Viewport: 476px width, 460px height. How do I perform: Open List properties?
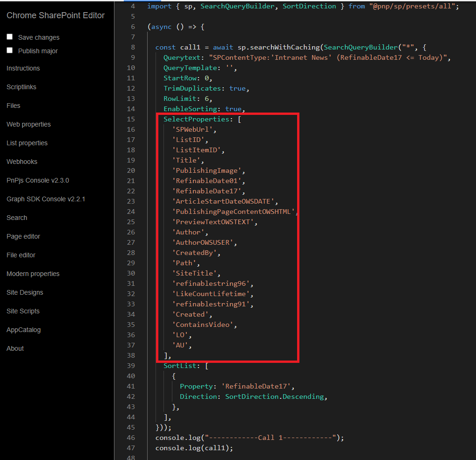pos(27,143)
